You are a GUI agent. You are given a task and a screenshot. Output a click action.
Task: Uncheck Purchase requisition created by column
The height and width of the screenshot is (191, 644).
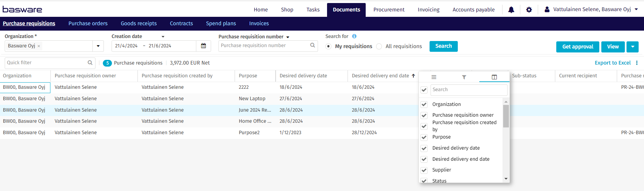424,126
